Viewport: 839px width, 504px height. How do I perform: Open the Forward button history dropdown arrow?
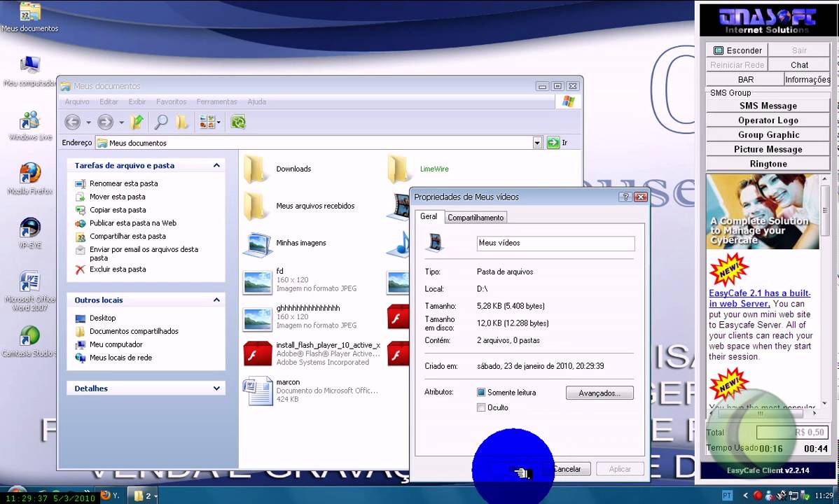[x=121, y=122]
